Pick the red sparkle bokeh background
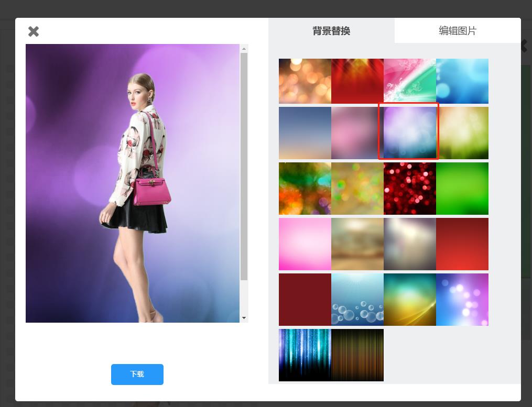Image resolution: width=532 pixels, height=407 pixels. click(x=410, y=189)
